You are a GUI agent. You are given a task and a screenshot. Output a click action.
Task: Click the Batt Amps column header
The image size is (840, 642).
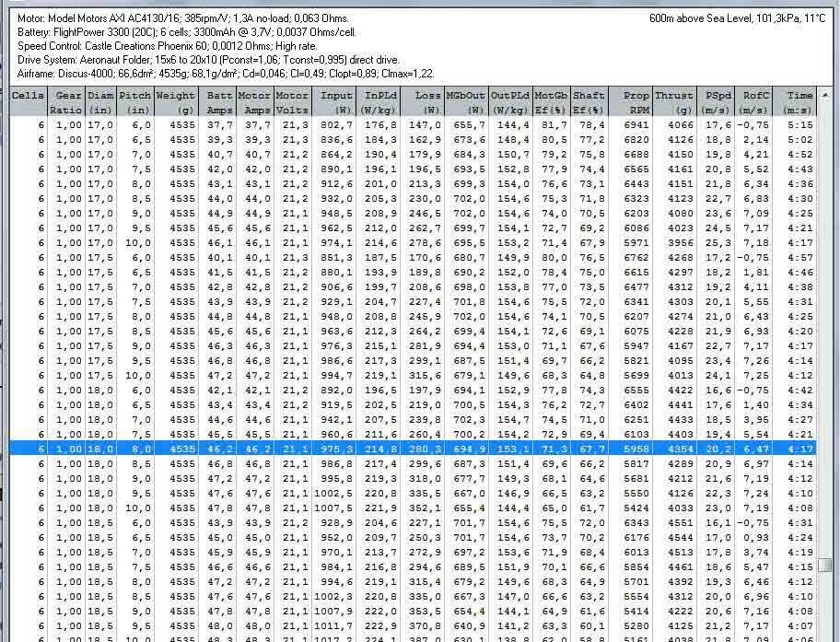pyautogui.click(x=218, y=101)
